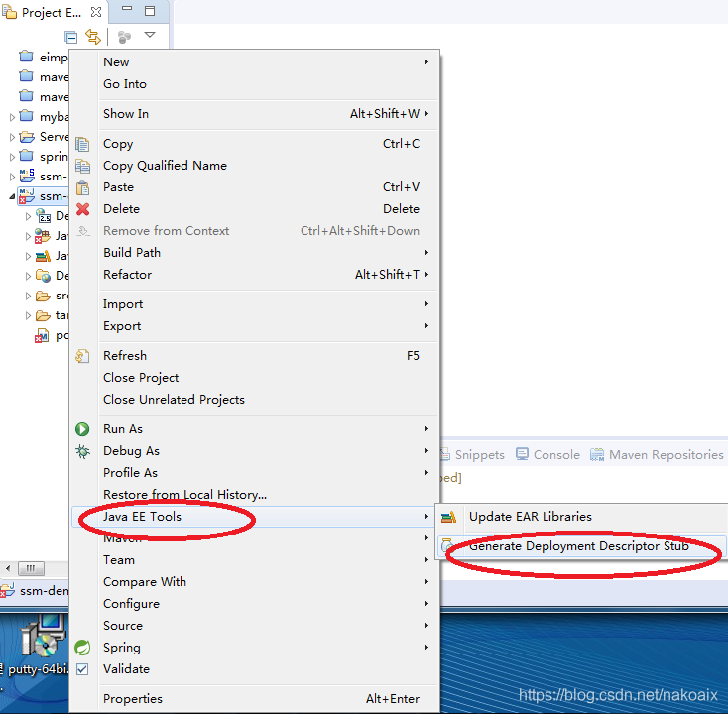Open the Configure submenu
Screen dimensions: 728x714
click(255, 604)
